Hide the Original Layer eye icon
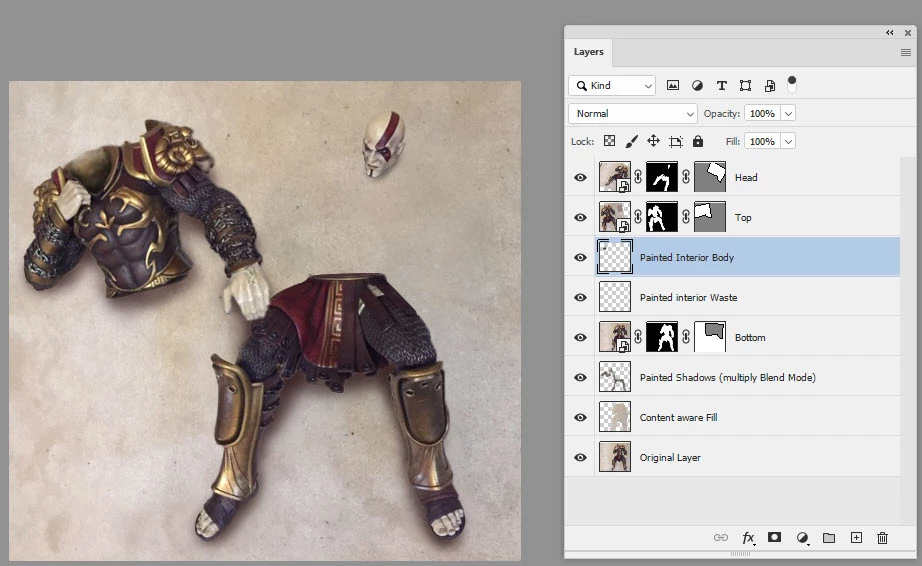The image size is (922, 566). pos(581,458)
